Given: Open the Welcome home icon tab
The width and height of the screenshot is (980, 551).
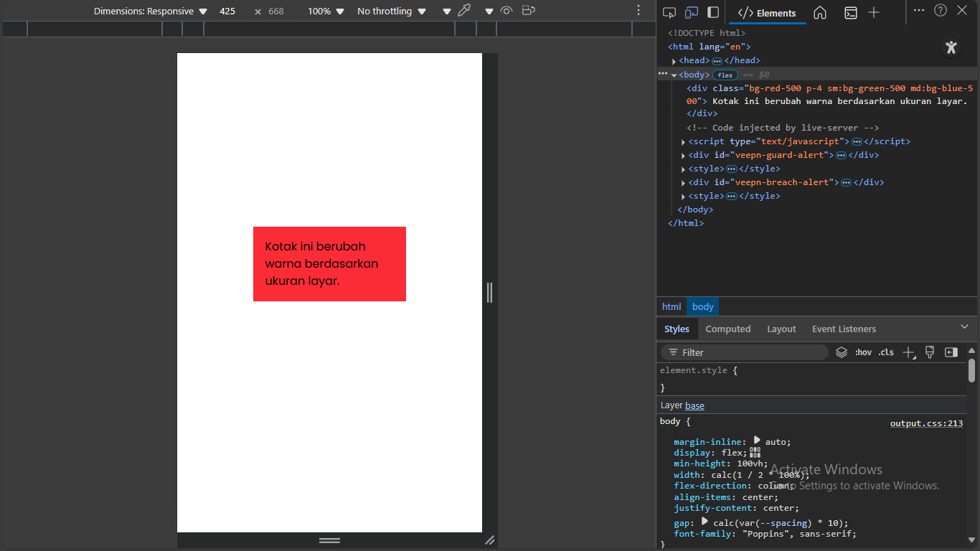Looking at the screenshot, I should [x=820, y=12].
